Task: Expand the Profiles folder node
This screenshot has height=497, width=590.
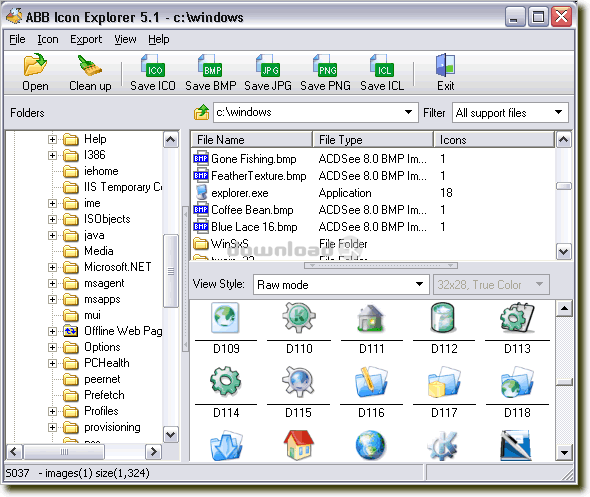Action: pyautogui.click(x=52, y=411)
